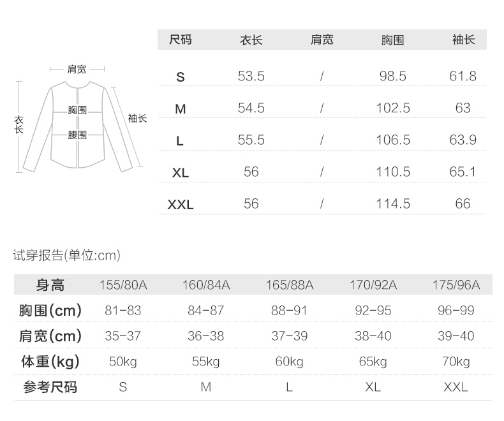Click the 袖长 label beside the jacket sleeve
The image size is (504, 421).
137,118
